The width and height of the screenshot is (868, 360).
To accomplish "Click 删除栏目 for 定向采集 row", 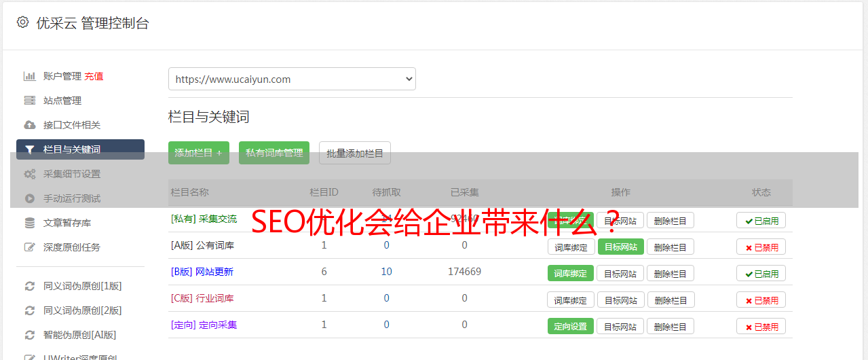I will click(x=670, y=326).
